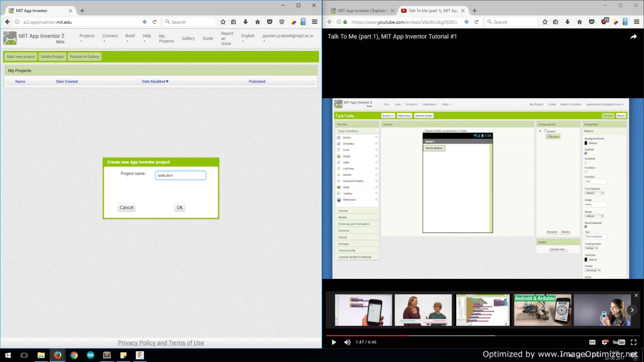Bookmark the YouTube page with the star icon
Image resolution: width=644 pixels, height=362 pixels.
(545, 22)
